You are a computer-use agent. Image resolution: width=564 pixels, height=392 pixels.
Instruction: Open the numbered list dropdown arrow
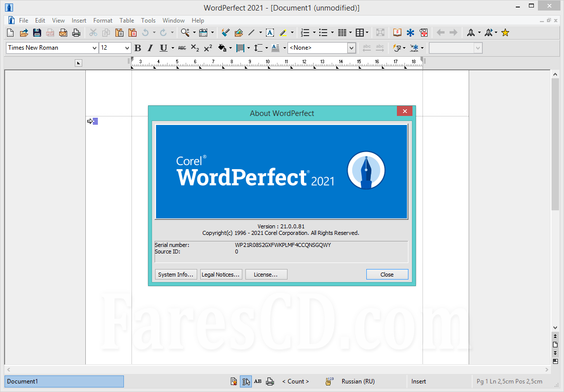click(x=314, y=33)
